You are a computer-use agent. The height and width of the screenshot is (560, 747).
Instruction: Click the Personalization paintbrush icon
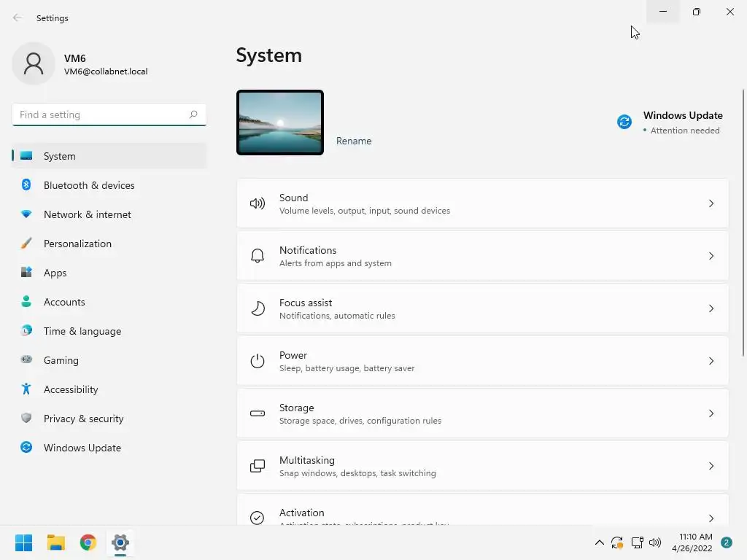(26, 244)
